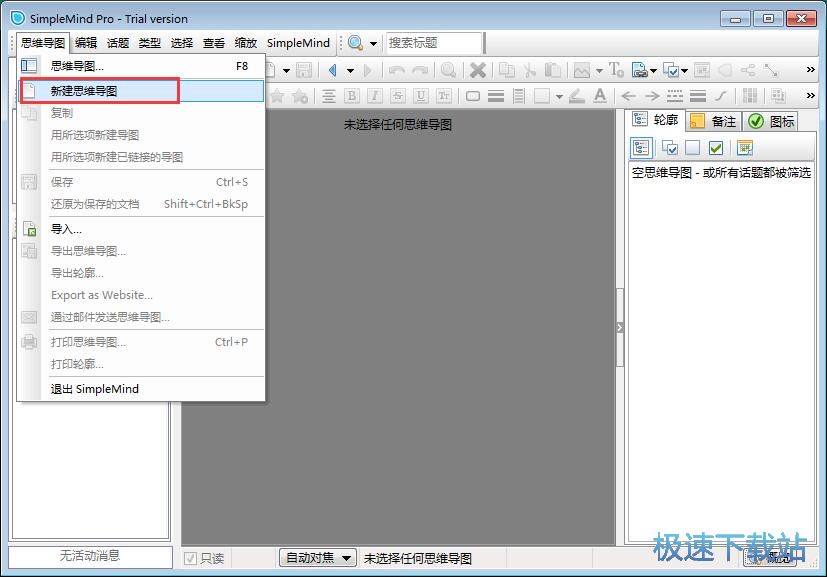Click the curved line style icon
This screenshot has width=827, height=577.
pyautogui.click(x=721, y=96)
